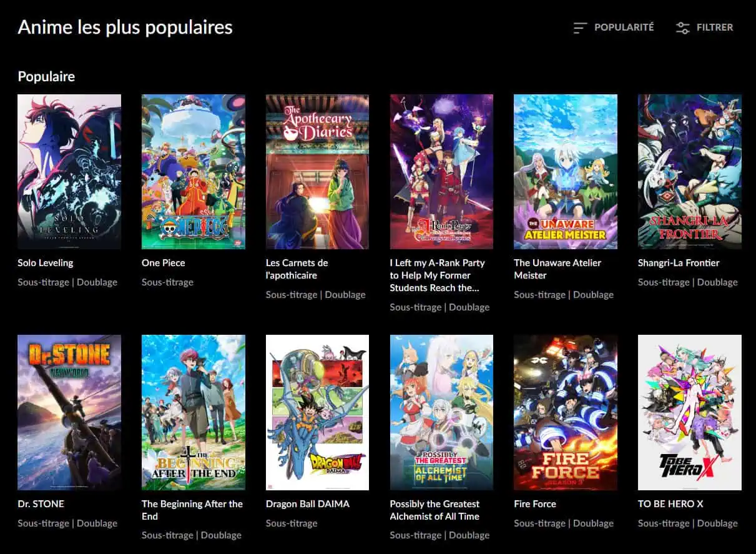This screenshot has width=756, height=554.
Task: Open The Unaware Atelier Meister title link
Action: pos(557,269)
